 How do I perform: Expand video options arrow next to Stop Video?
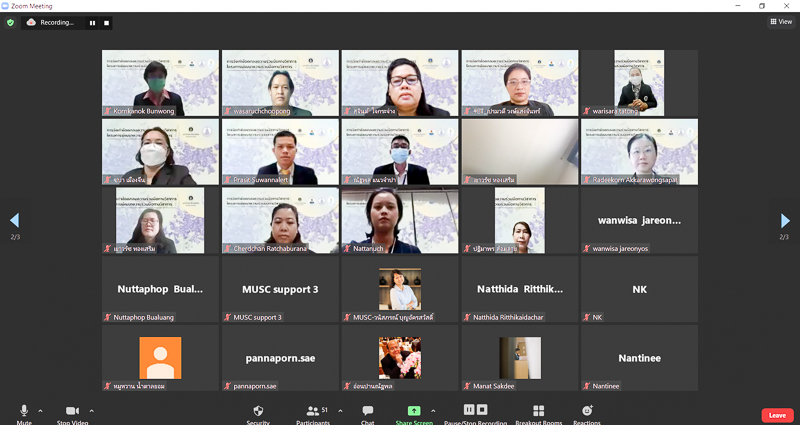tap(91, 410)
